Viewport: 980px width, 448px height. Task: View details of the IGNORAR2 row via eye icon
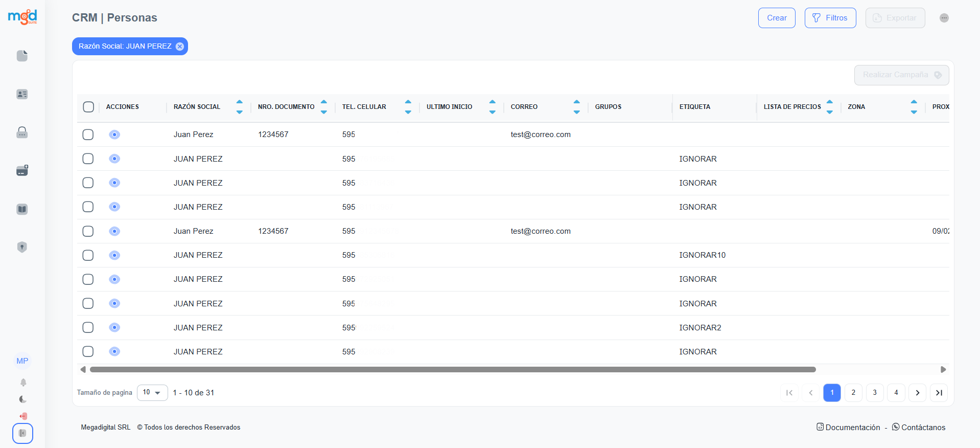coord(114,327)
